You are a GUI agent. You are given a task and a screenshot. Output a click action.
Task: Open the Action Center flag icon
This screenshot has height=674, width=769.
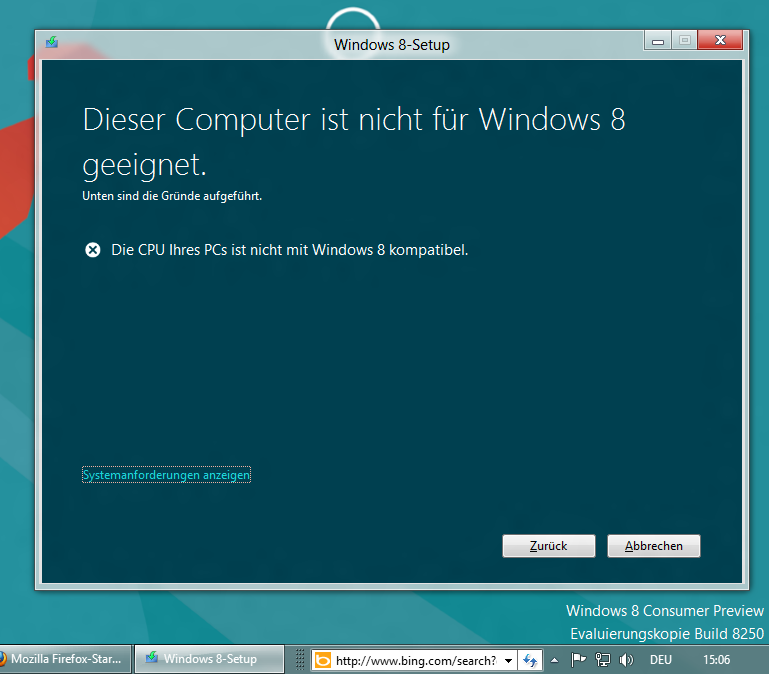coord(579,660)
